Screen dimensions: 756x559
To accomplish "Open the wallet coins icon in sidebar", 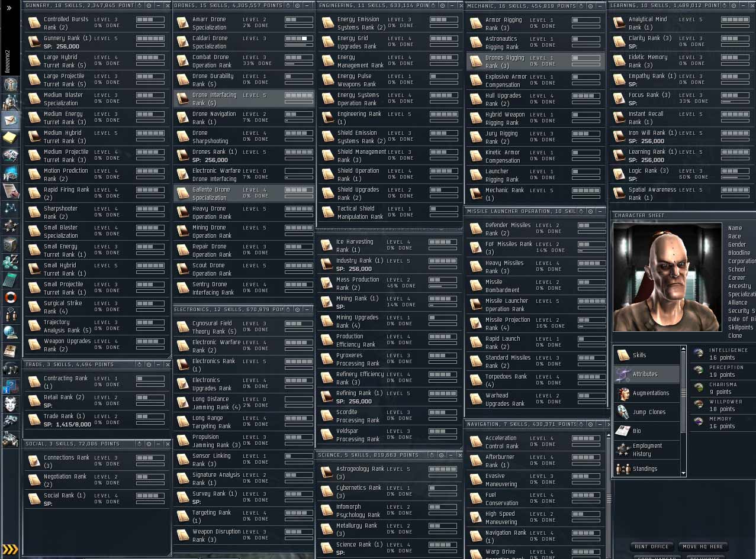I will [x=11, y=261].
